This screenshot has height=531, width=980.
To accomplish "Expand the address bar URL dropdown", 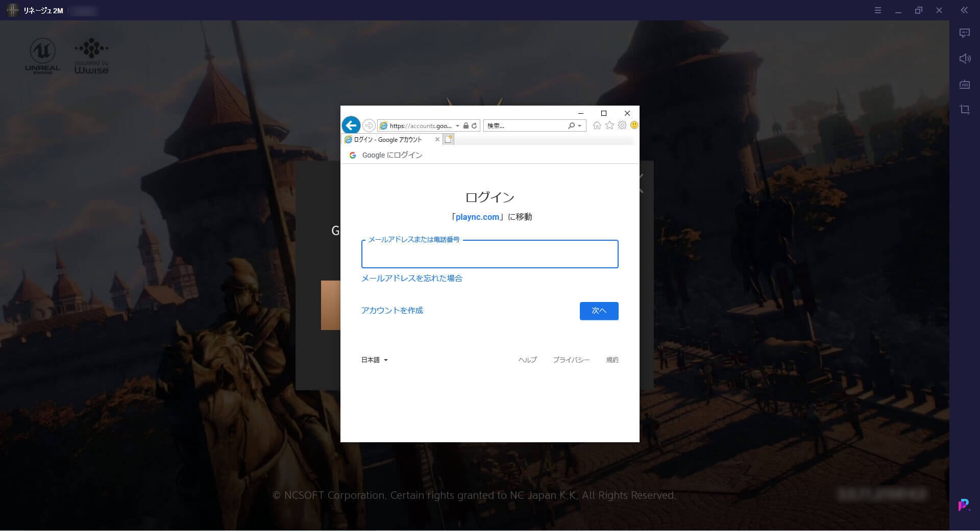I will 458,125.
